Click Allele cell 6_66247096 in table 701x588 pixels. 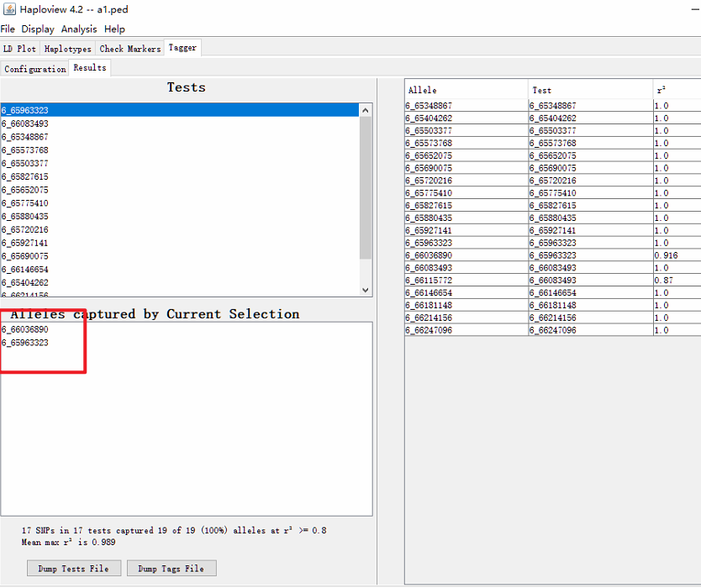pyautogui.click(x=466, y=330)
